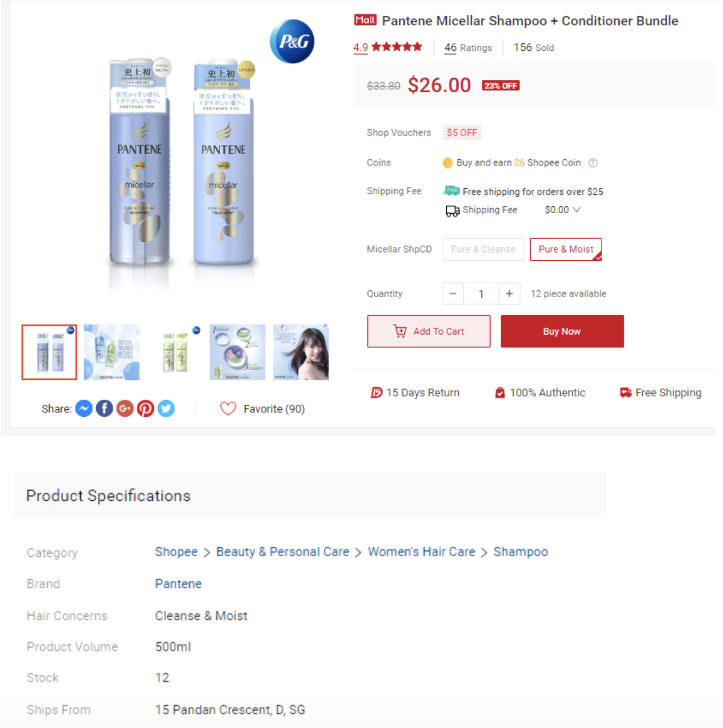The image size is (723, 728).
Task: Deselect the Pure & Moist variant
Action: click(x=565, y=249)
